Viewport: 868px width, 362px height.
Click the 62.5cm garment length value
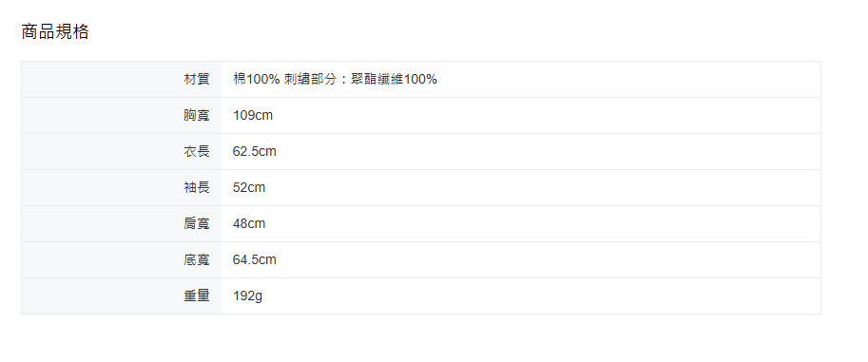coord(255,151)
